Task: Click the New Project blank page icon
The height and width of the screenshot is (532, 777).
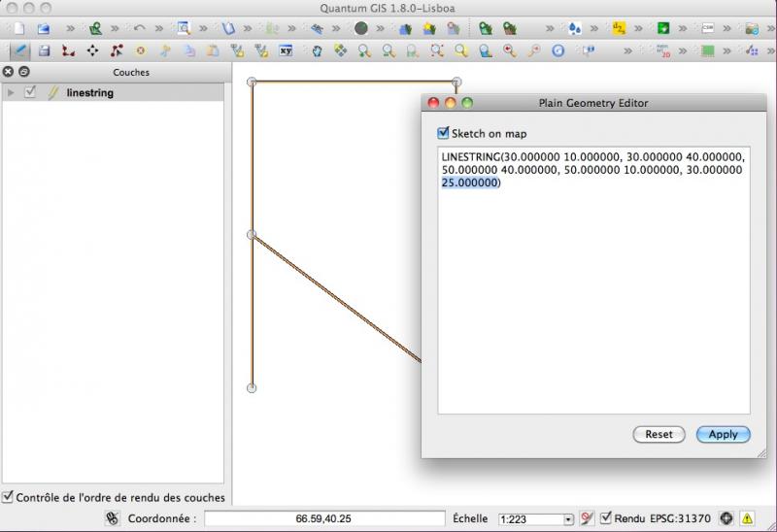Action: coord(18,29)
